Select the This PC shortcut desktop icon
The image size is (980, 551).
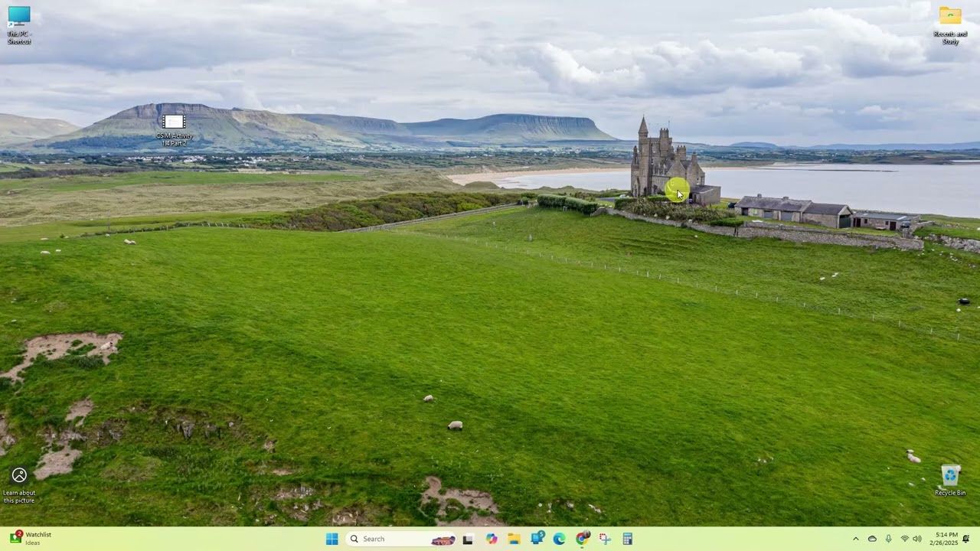19,24
